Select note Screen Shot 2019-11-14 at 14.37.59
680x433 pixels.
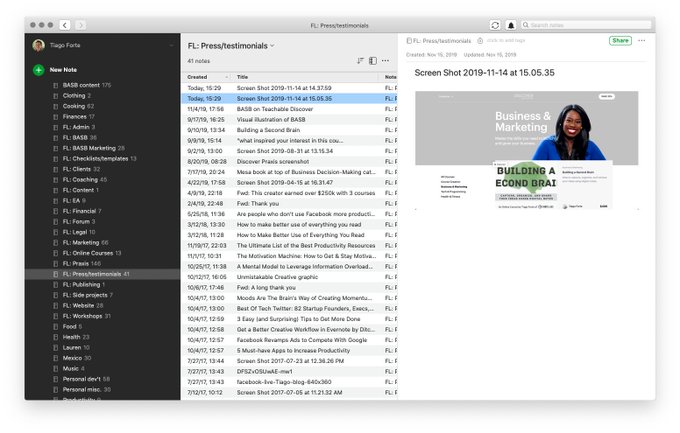tap(289, 88)
